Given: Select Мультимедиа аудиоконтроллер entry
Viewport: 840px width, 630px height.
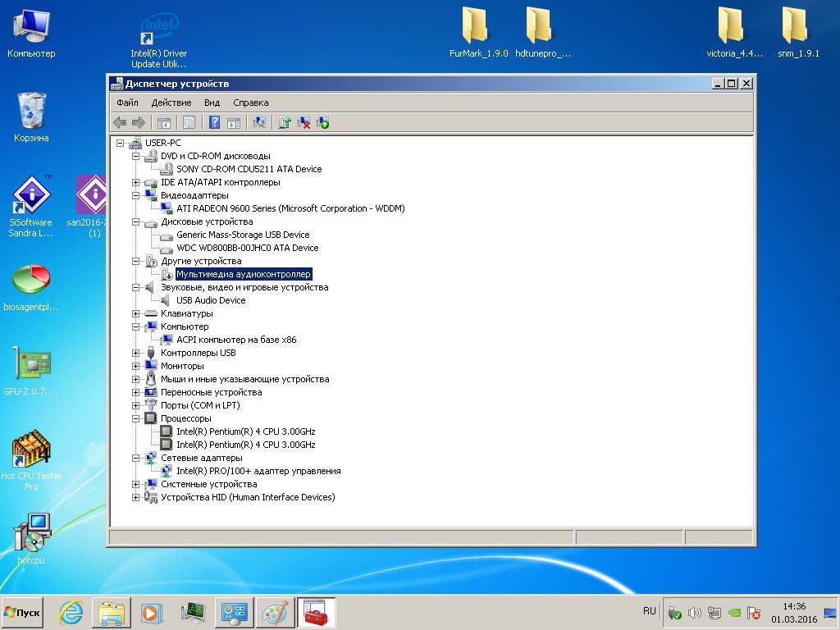Looking at the screenshot, I should click(x=243, y=274).
